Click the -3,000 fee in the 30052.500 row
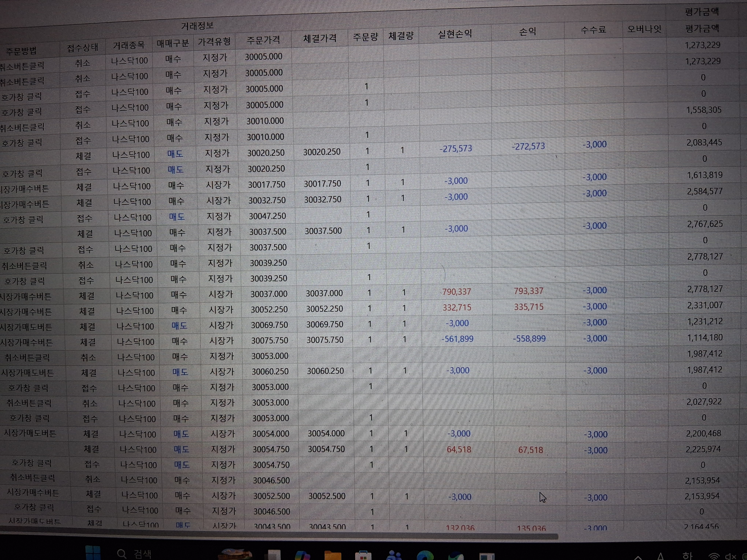 tap(596, 498)
